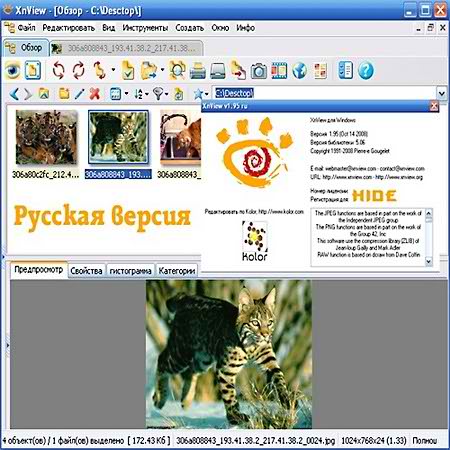Click the magnifier search files icon
The height and width of the screenshot is (450, 450).
(x=177, y=70)
